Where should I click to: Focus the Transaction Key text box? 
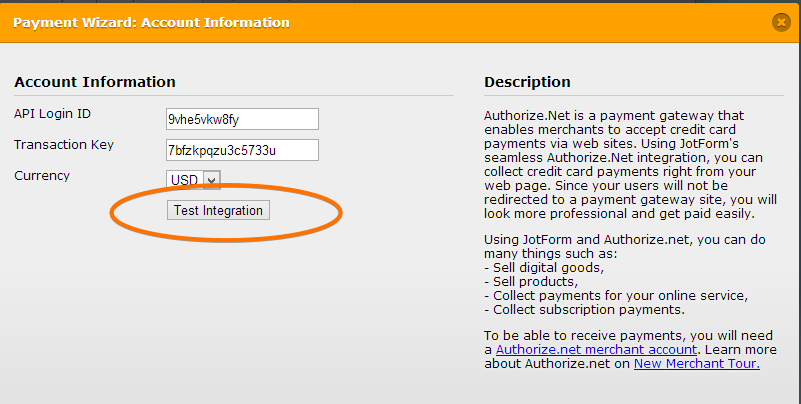(x=242, y=150)
